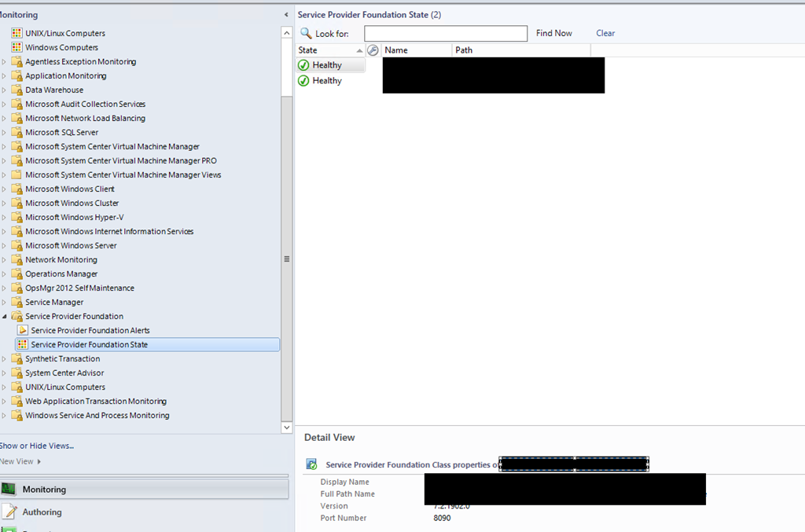The width and height of the screenshot is (805, 532).
Task: Click the Authoring workspace pencil icon
Action: pos(9,512)
